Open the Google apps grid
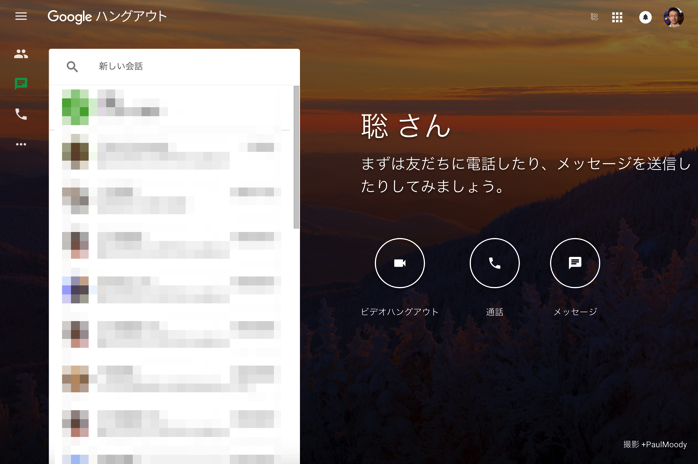 617,17
